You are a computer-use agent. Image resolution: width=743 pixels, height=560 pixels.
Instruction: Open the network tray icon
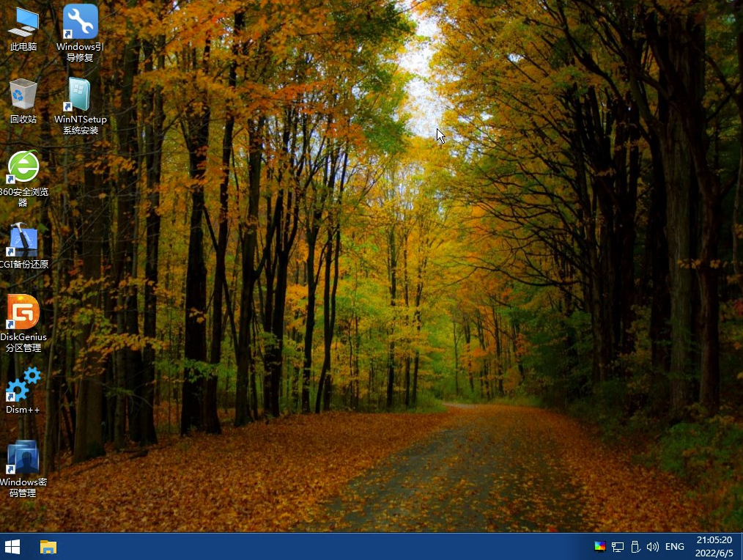pos(618,547)
